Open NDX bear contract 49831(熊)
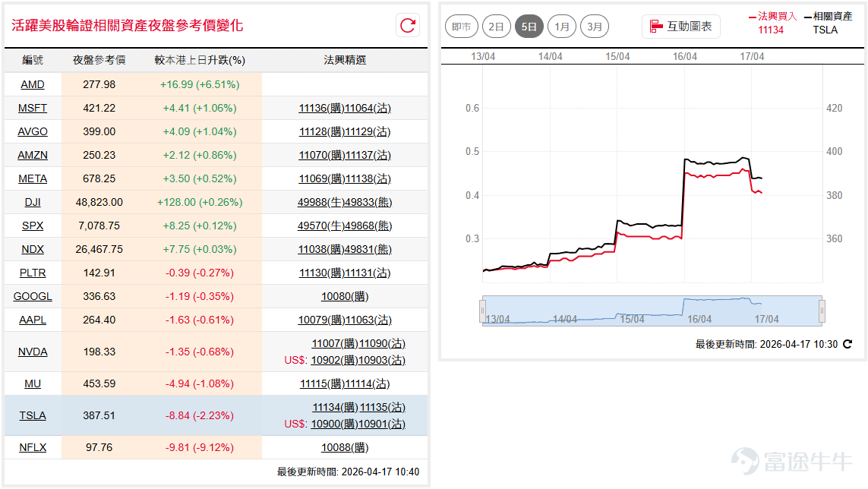 click(368, 249)
